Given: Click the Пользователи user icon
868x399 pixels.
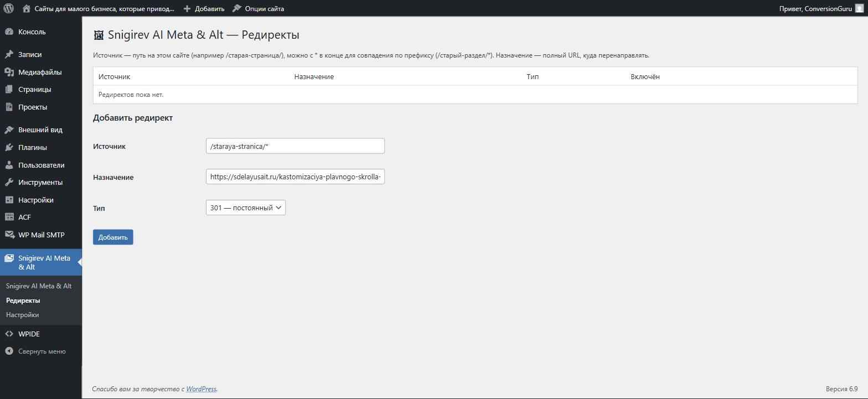Looking at the screenshot, I should (9, 165).
